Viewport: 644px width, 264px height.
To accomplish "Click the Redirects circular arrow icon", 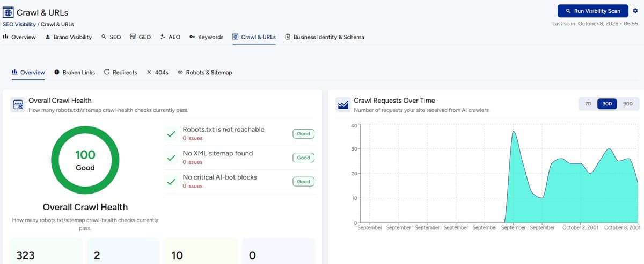I will 107,72.
